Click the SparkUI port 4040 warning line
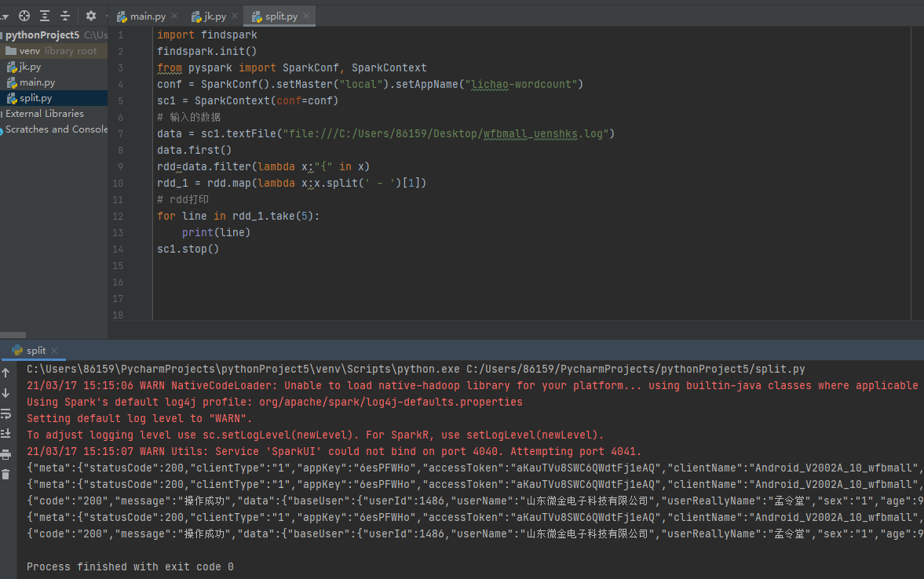Viewport: 924px width, 579px height. point(334,452)
